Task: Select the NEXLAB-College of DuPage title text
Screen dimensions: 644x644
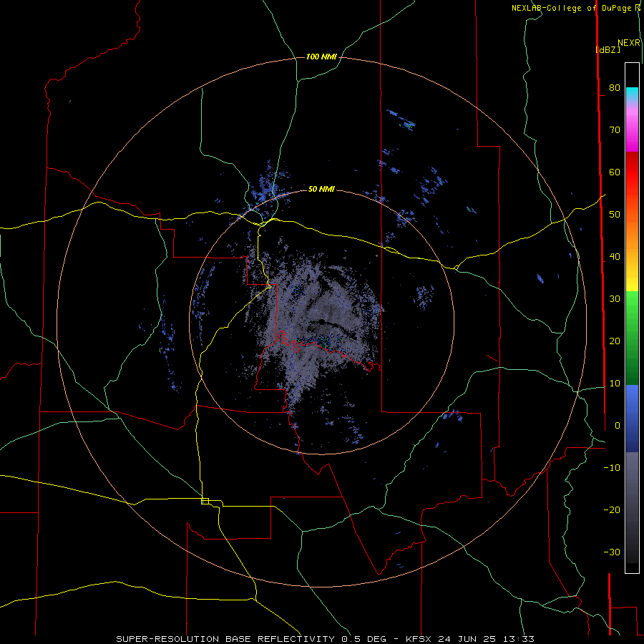Action: [x=571, y=8]
